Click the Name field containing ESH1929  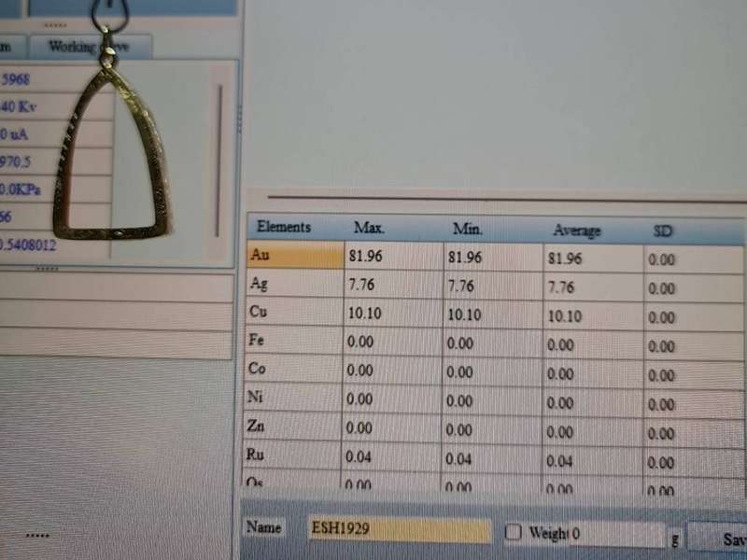pos(399,530)
